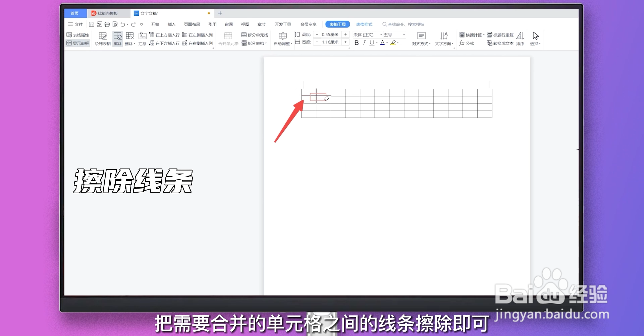Switch to the Review (审阅) tab
This screenshot has width=644, height=336.
click(229, 24)
